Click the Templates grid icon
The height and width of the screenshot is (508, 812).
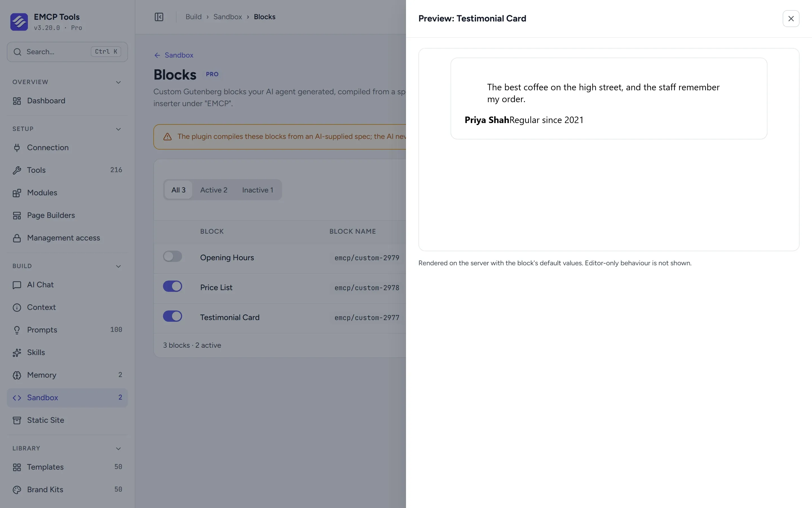tap(17, 467)
